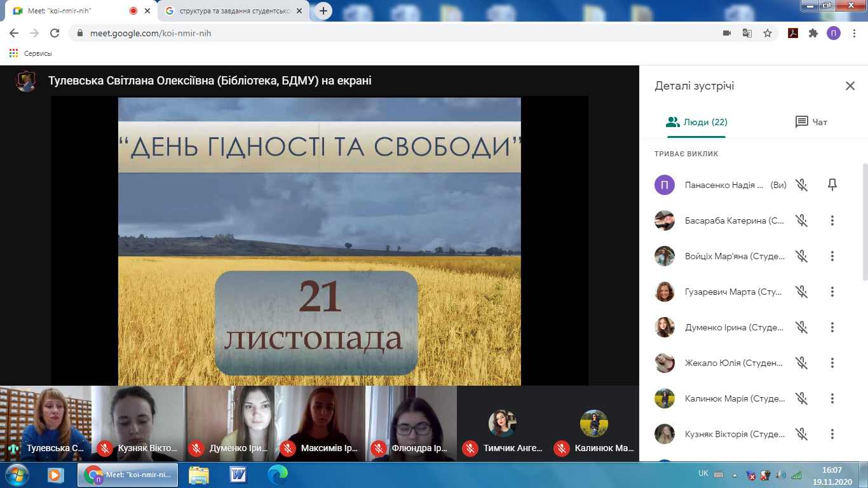
Task: Pin Панасенко Надія to the screen
Action: tap(832, 185)
